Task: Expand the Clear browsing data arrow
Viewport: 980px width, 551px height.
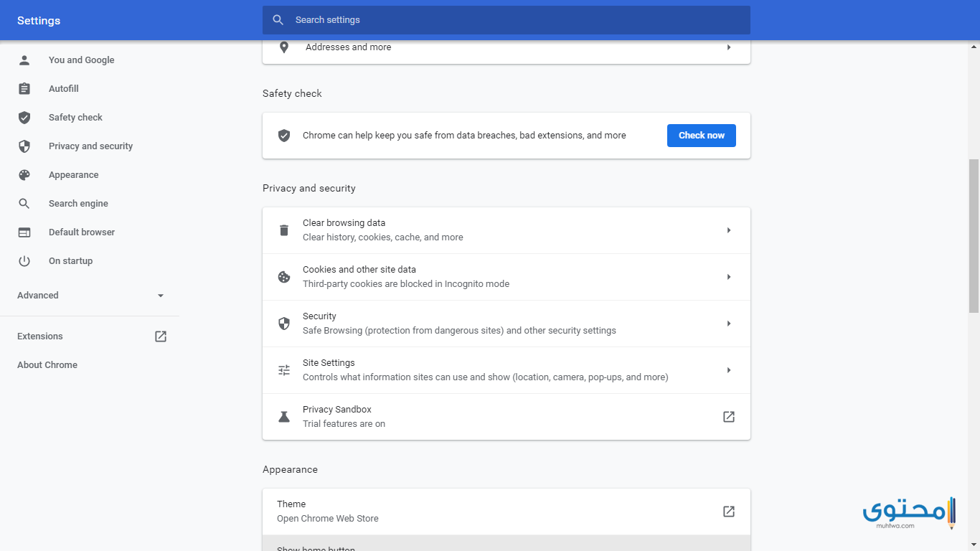Action: coord(729,230)
